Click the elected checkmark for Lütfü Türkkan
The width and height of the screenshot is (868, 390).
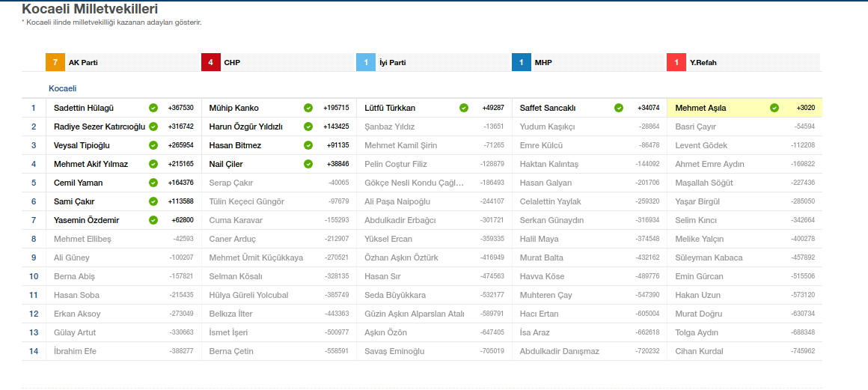pyautogui.click(x=464, y=108)
